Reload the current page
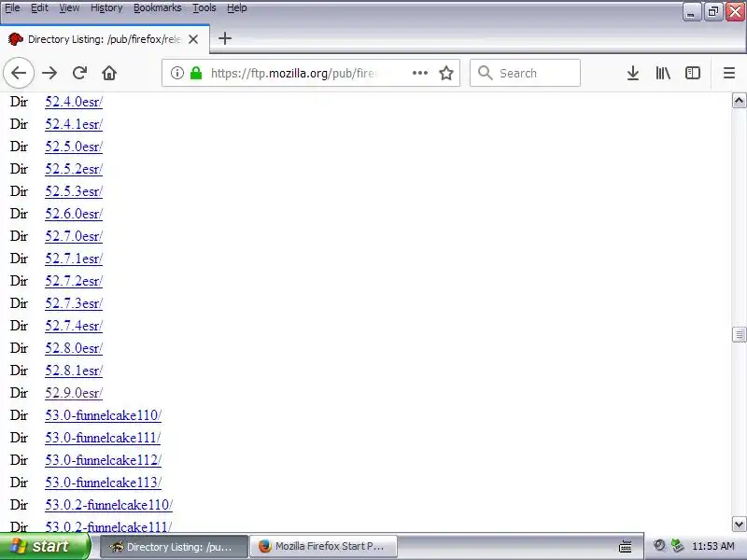747x560 pixels. click(x=79, y=73)
